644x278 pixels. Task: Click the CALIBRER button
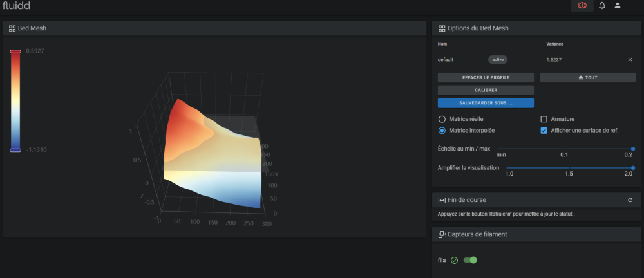(486, 90)
